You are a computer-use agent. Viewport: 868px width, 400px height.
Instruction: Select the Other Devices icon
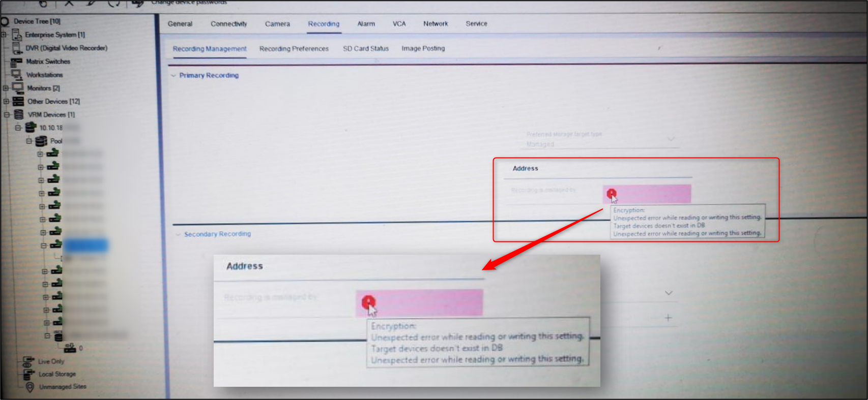[18, 101]
